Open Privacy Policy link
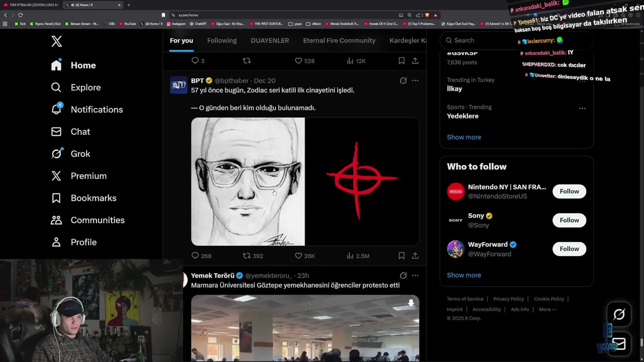Image resolution: width=644 pixels, height=362 pixels. point(509,299)
